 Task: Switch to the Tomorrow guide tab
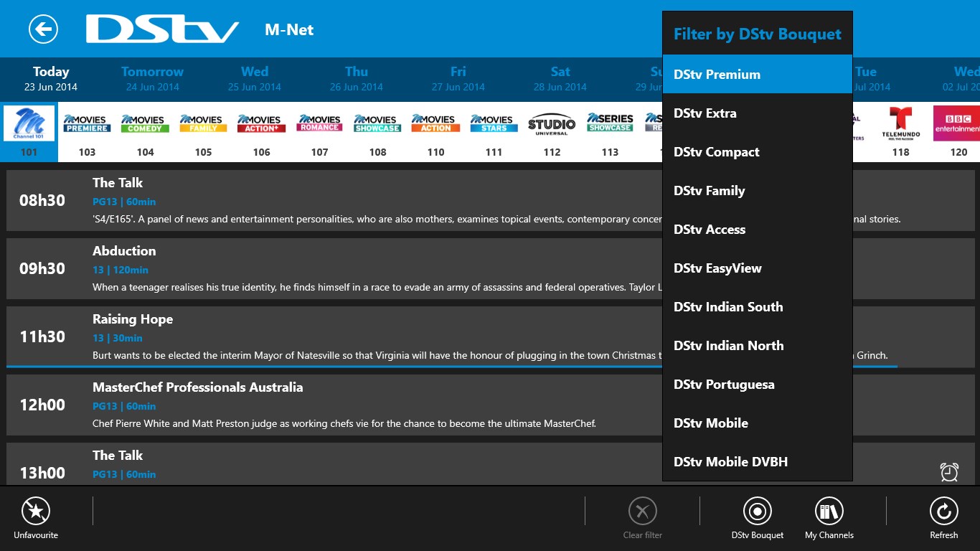pos(151,77)
